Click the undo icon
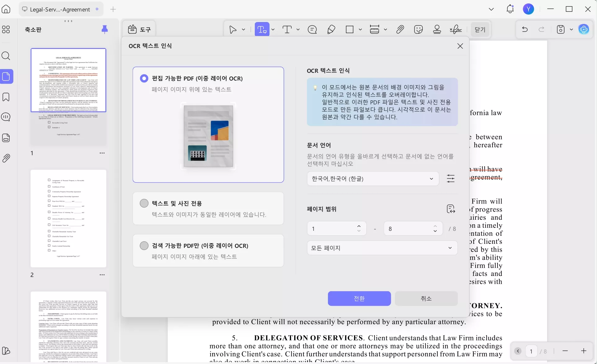Viewport: 597px width, 364px height. click(x=524, y=29)
